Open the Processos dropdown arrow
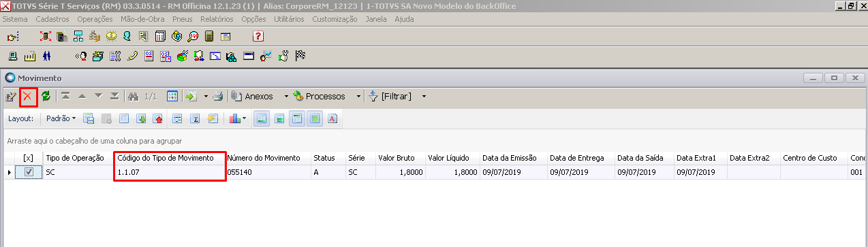Viewport: 868px width, 247px height. 358,96
